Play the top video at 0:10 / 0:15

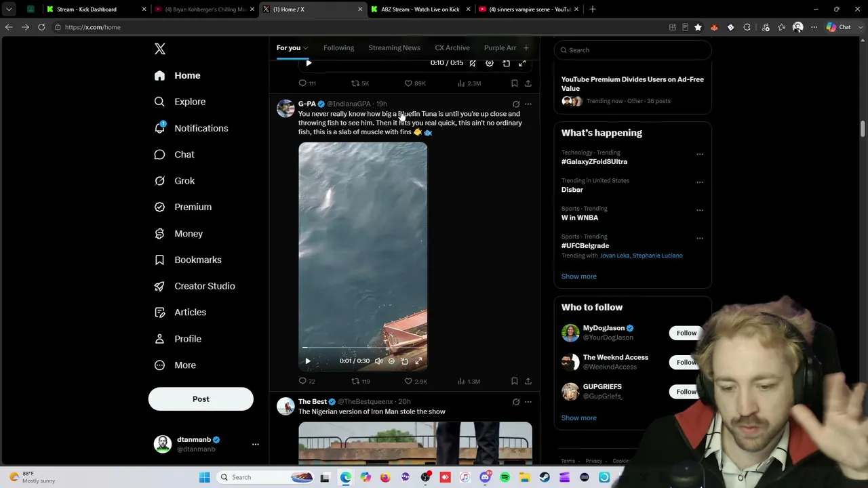coord(309,63)
